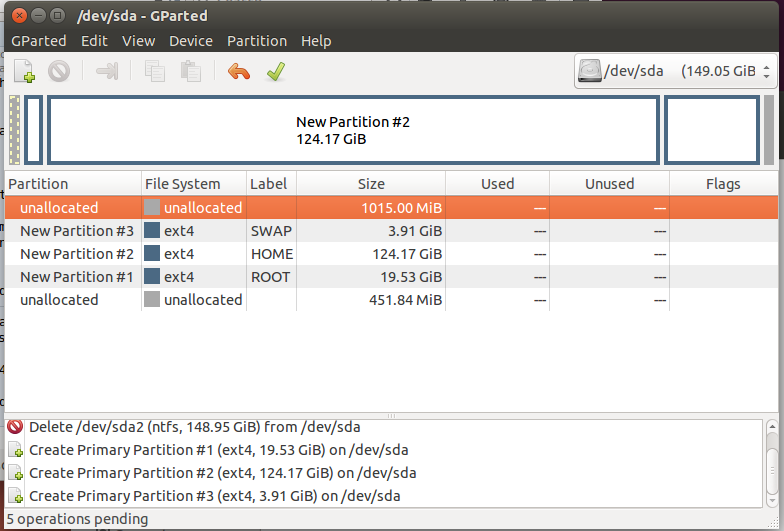Click the Size column header

tap(371, 184)
